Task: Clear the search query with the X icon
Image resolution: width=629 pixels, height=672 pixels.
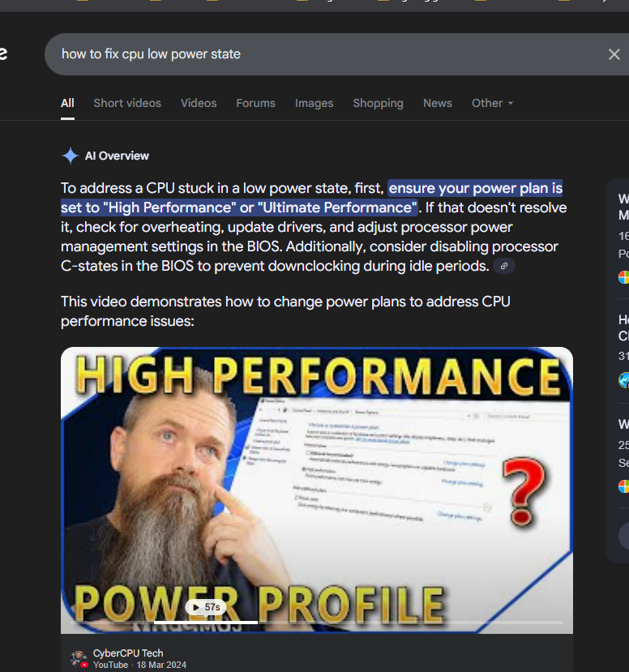Action: coord(614,54)
